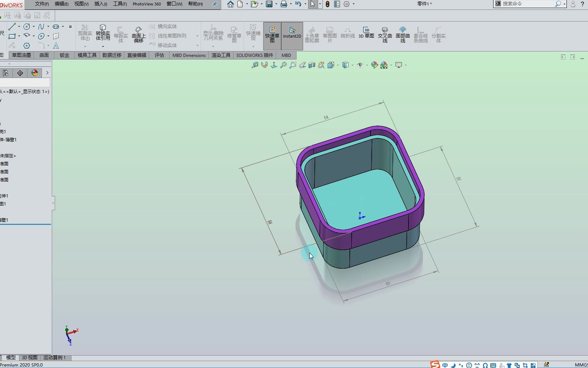Activate the section view icon

click(x=312, y=65)
